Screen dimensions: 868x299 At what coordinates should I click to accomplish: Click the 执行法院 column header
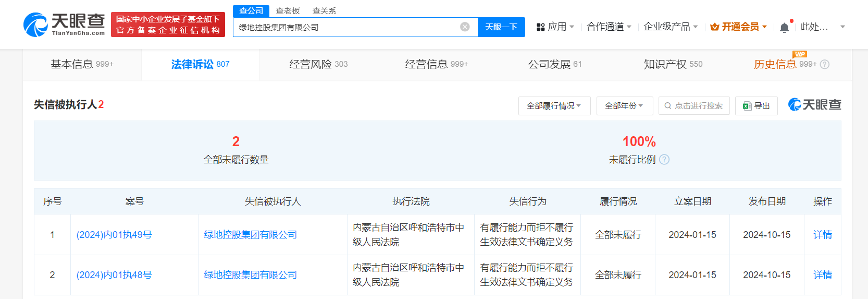pos(411,201)
